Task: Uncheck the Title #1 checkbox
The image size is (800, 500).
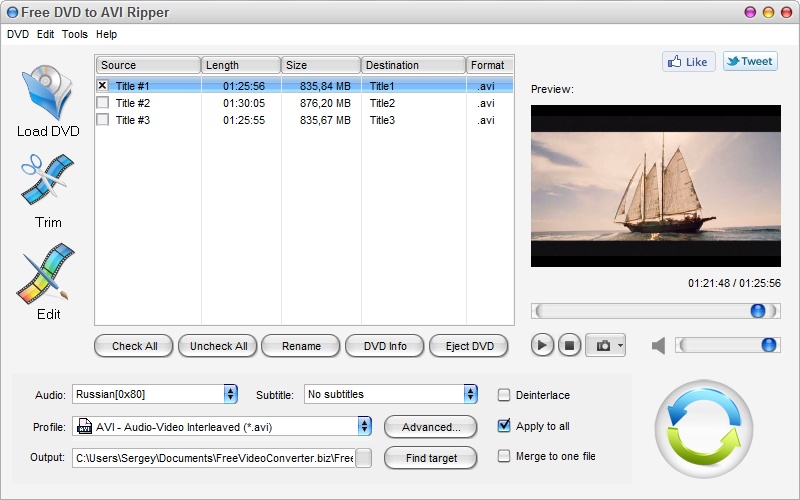Action: pyautogui.click(x=103, y=85)
